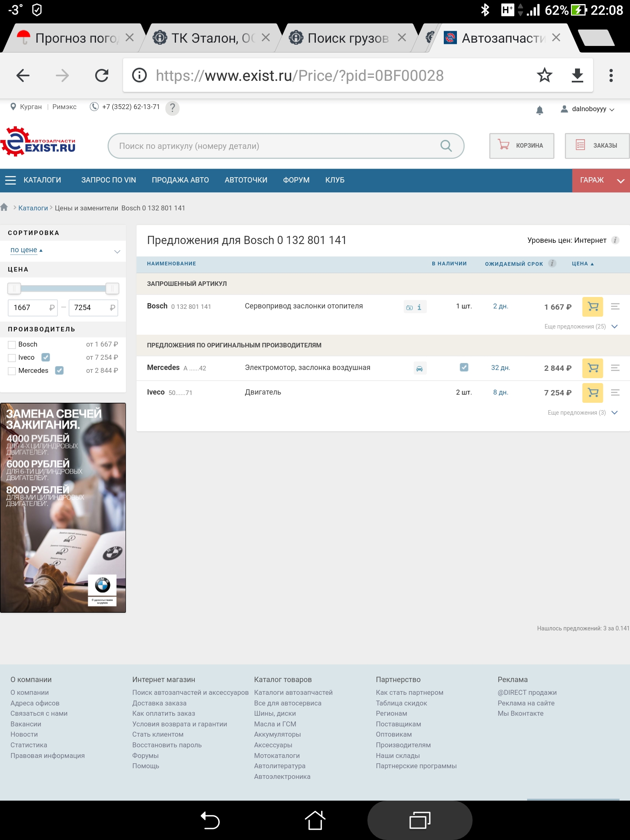630x840 pixels.
Task: Show info about ОЖИДАЕМЫЙ СРОК column
Action: point(552,263)
